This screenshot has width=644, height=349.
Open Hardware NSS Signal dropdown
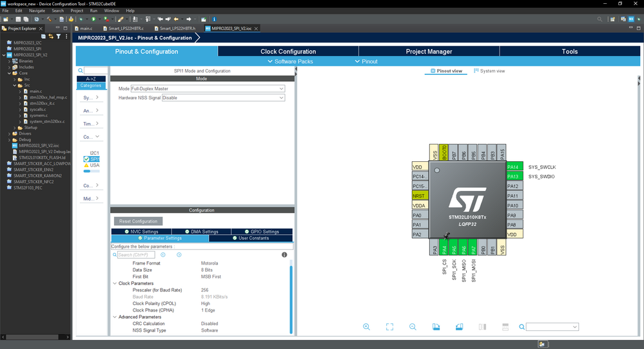[224, 98]
